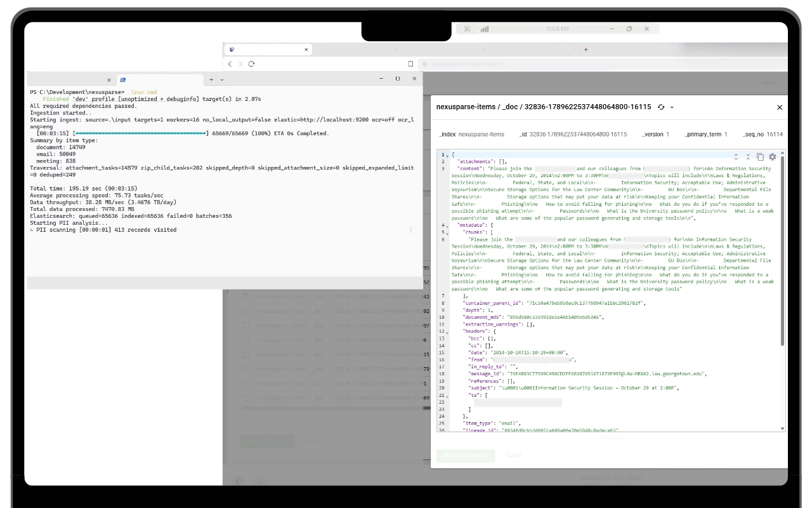Open editor settings via the gear icon
This screenshot has height=508, width=812.
point(772,156)
